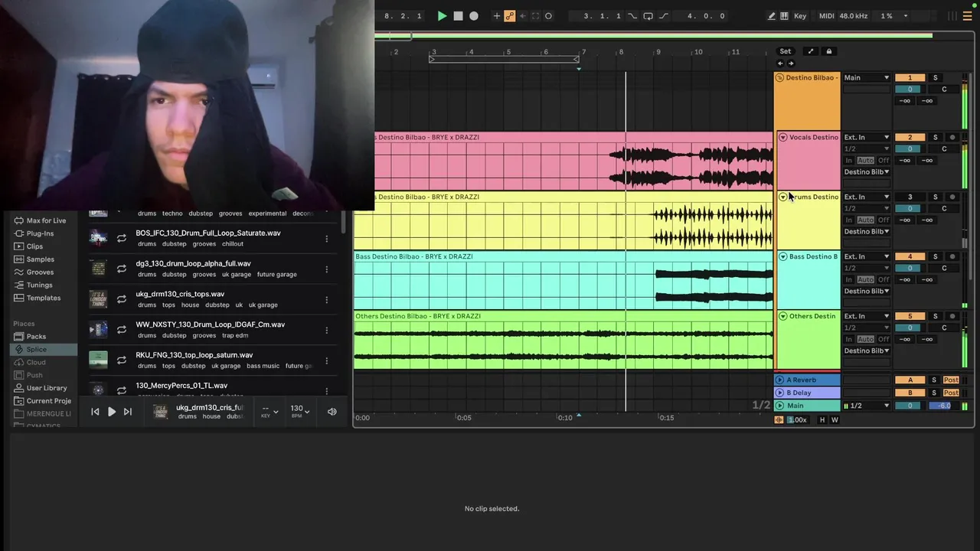Enable Key Map Mode

point(800,16)
